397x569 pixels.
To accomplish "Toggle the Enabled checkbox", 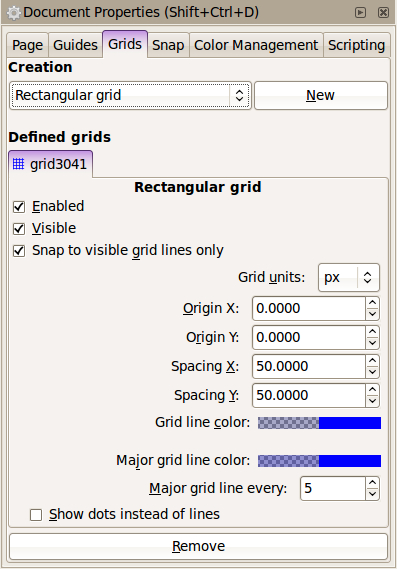I will [x=19, y=207].
